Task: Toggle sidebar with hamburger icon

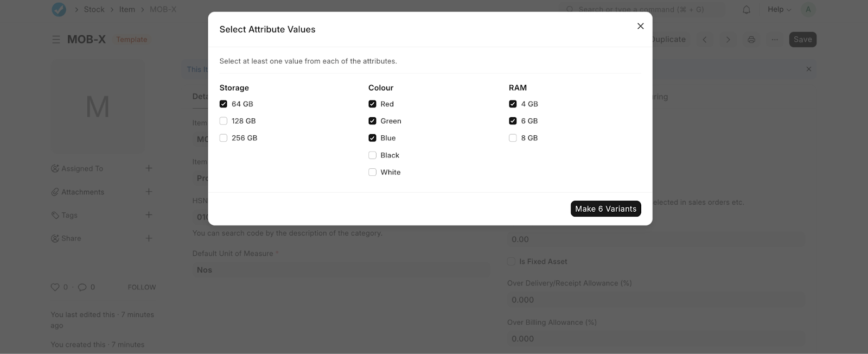Action: coord(56,40)
